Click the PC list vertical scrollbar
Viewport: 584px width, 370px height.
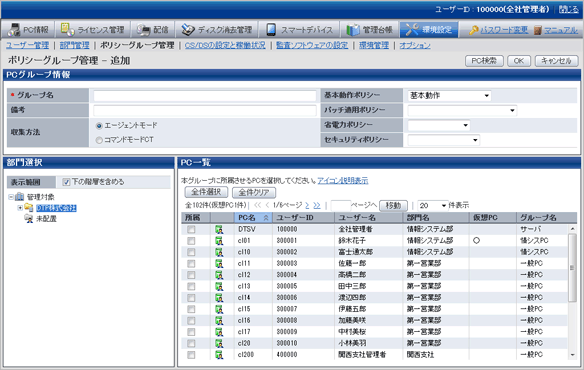pyautogui.click(x=572, y=290)
